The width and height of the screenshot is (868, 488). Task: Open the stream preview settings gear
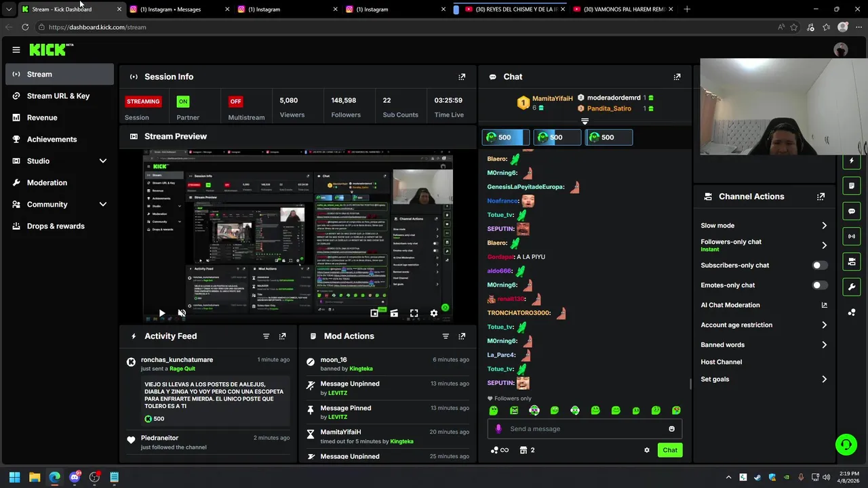434,313
